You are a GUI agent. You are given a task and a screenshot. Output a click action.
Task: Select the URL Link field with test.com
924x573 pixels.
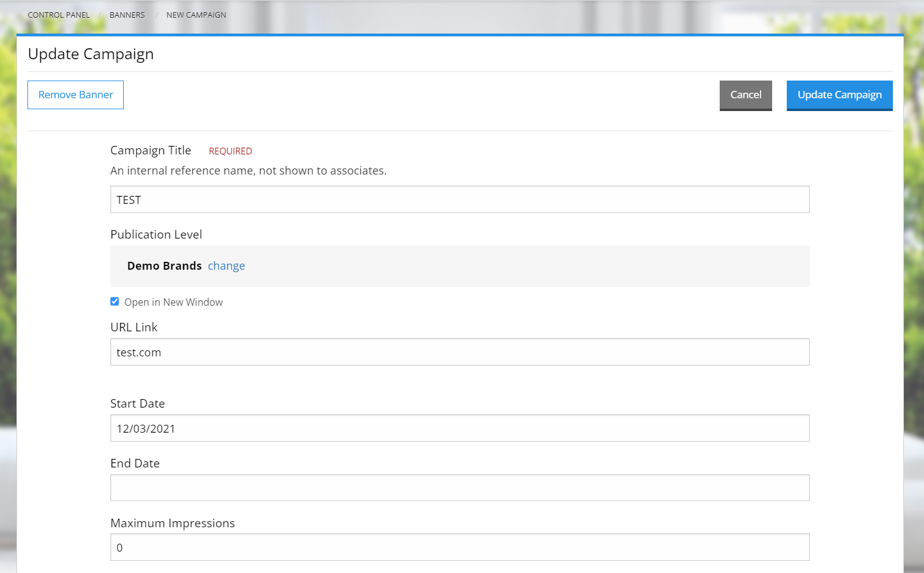click(x=459, y=352)
